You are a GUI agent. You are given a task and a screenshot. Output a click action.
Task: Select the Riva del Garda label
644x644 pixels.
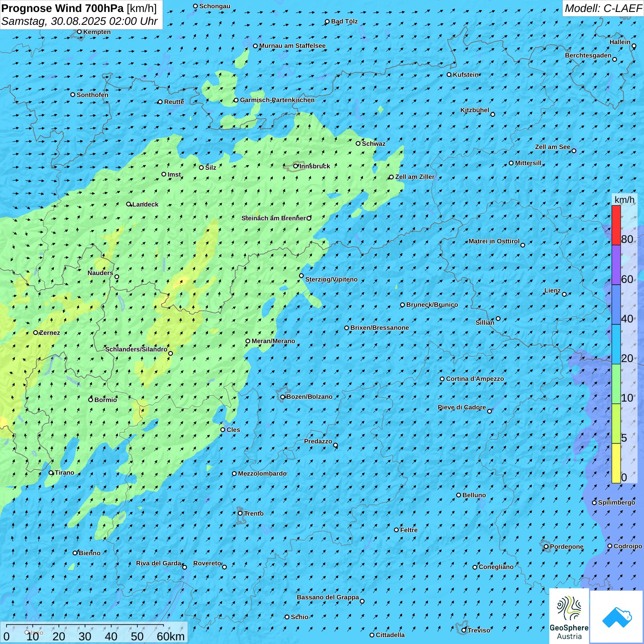(x=159, y=563)
